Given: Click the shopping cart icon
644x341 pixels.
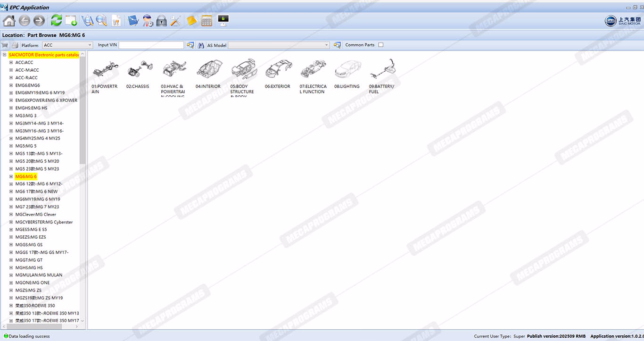Looking at the screenshot, I should click(5, 45).
